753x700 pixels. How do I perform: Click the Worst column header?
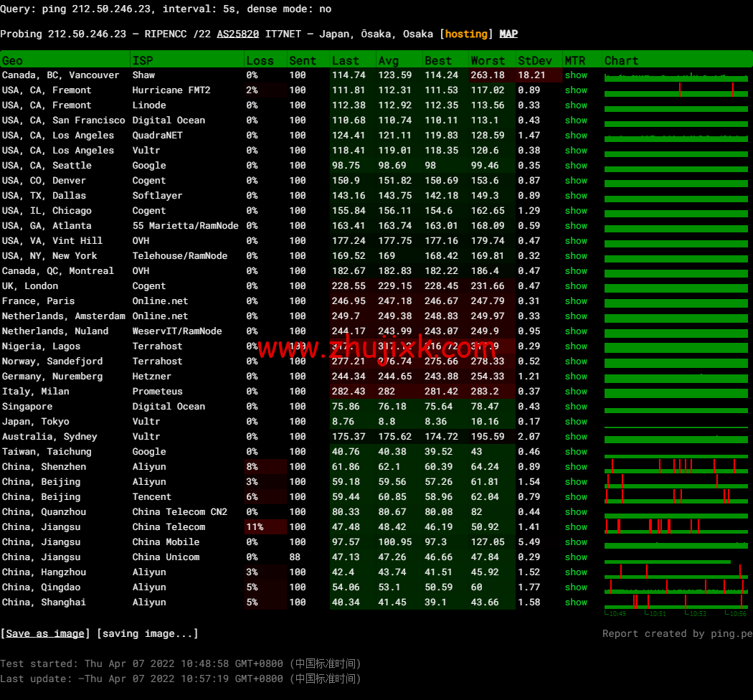pos(488,61)
